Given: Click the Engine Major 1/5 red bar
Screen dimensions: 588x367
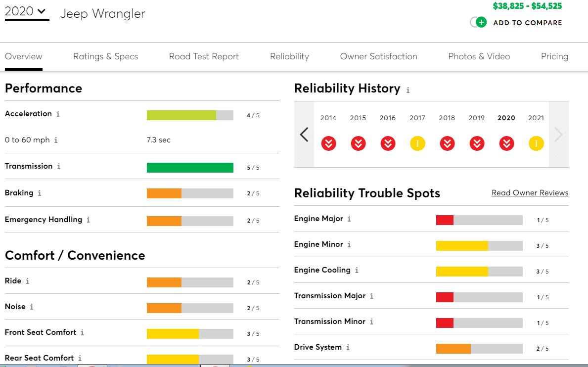Looking at the screenshot, I should coord(479,220).
